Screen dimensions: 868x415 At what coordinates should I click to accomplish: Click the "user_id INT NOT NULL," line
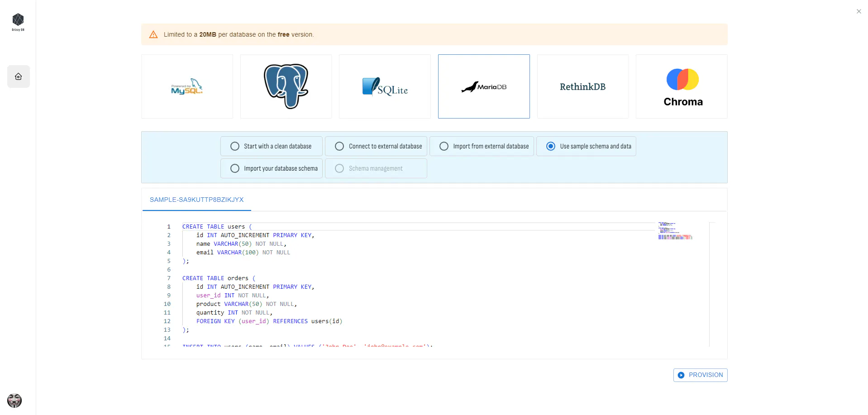(233, 296)
